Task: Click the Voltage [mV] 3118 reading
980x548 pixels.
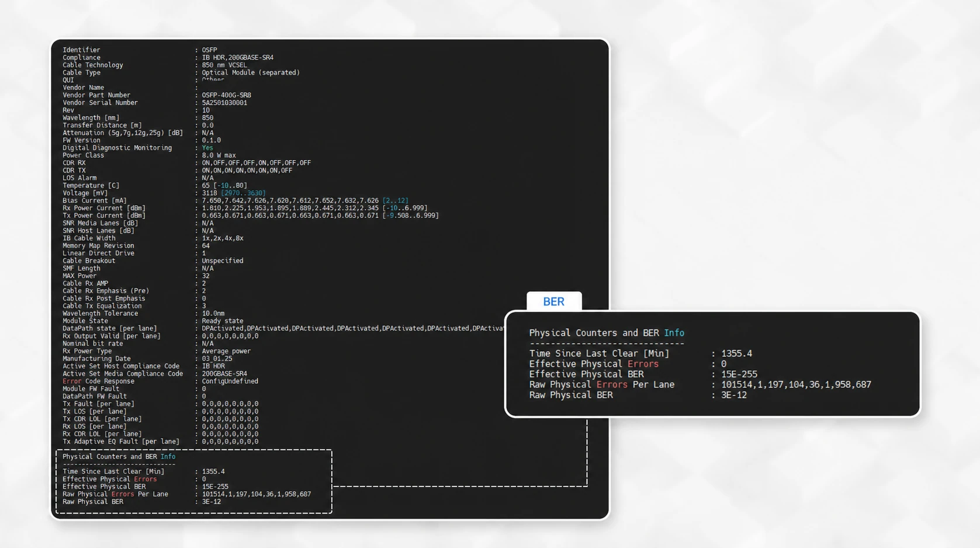Action: click(209, 193)
